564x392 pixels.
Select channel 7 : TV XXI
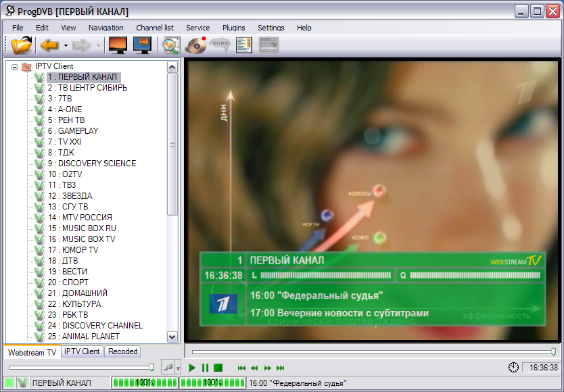tap(64, 142)
